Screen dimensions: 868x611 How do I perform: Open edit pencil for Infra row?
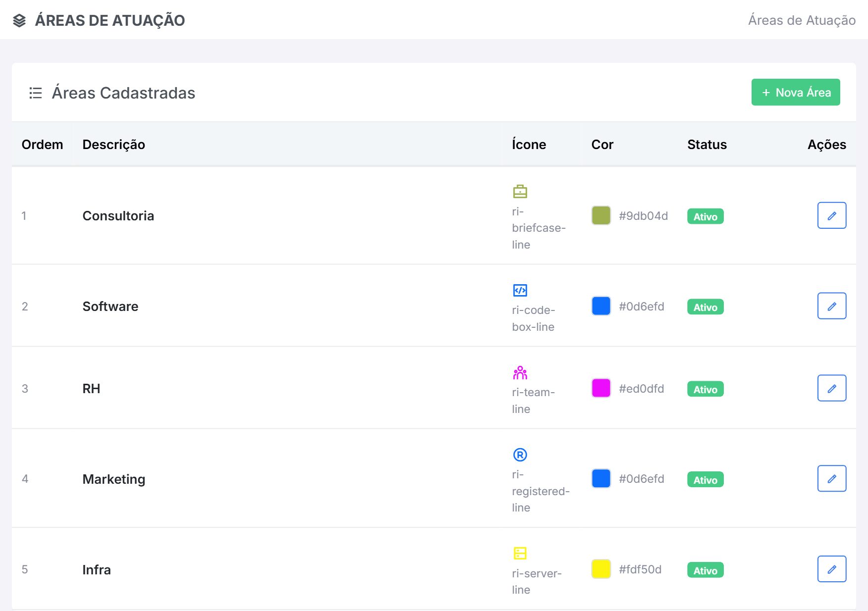[x=831, y=569]
